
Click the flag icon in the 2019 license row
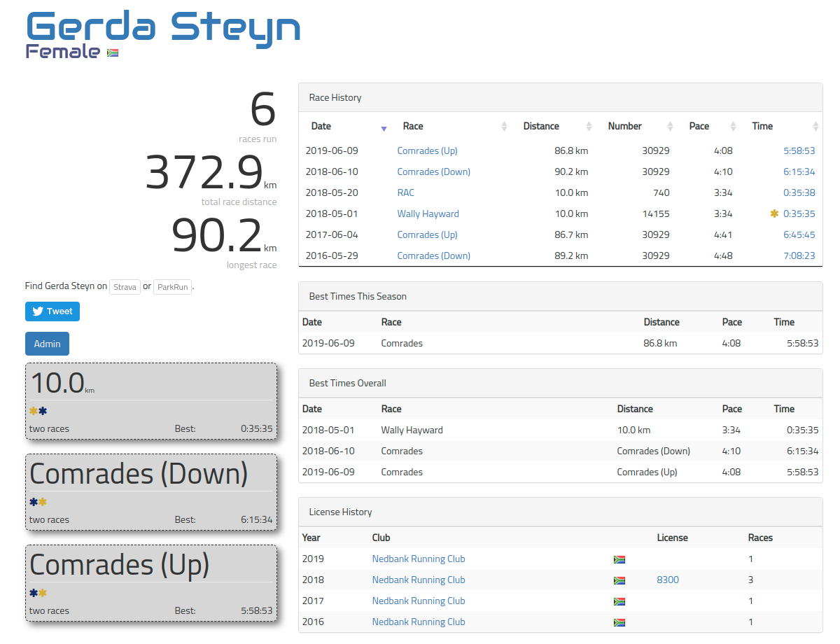click(619, 559)
